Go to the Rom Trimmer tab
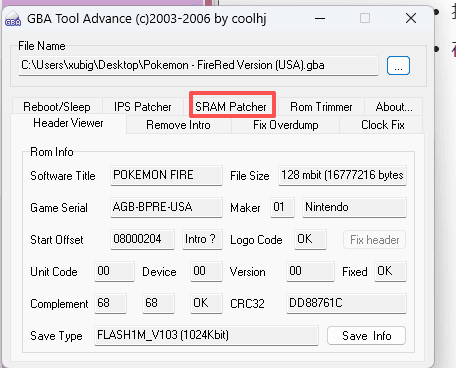The height and width of the screenshot is (368, 456). [321, 107]
